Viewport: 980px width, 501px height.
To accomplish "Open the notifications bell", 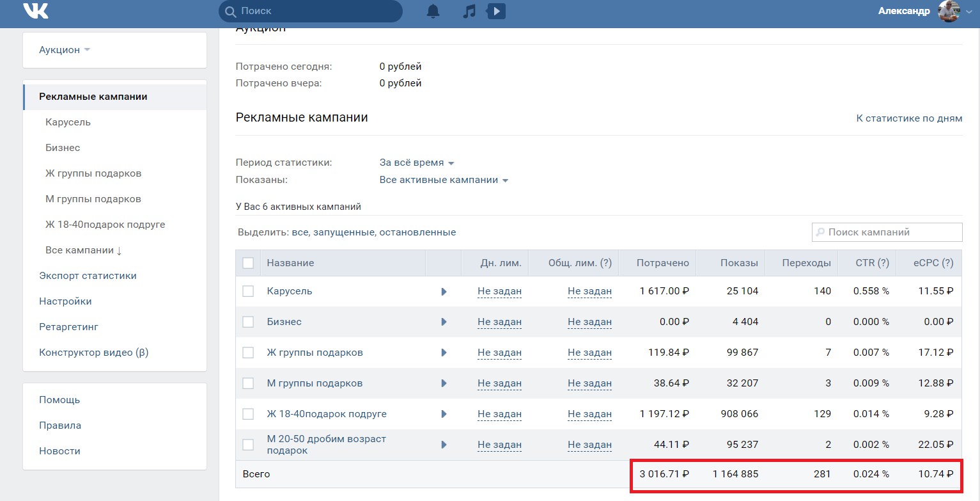I will [x=433, y=11].
